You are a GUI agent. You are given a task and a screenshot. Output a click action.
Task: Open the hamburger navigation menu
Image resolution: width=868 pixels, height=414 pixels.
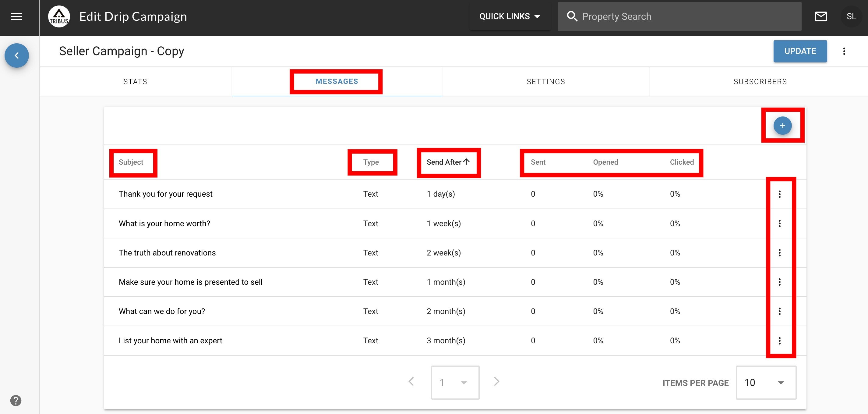[16, 16]
